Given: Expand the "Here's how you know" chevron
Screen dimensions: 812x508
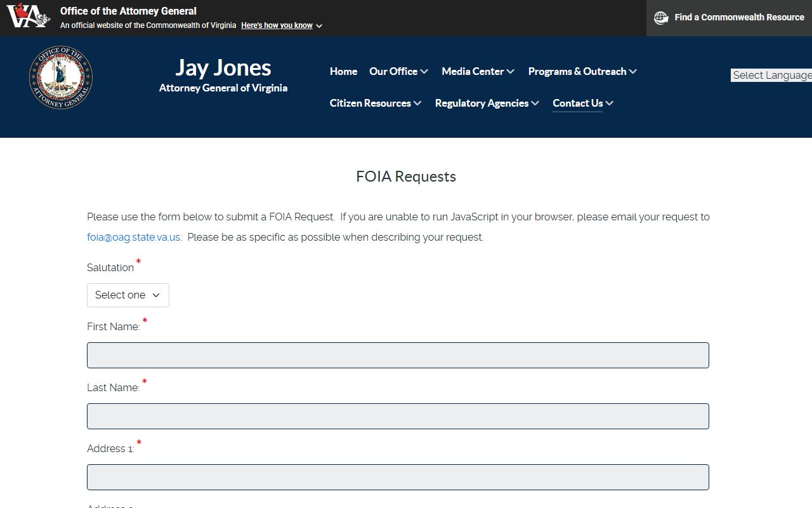Looking at the screenshot, I should (x=319, y=26).
